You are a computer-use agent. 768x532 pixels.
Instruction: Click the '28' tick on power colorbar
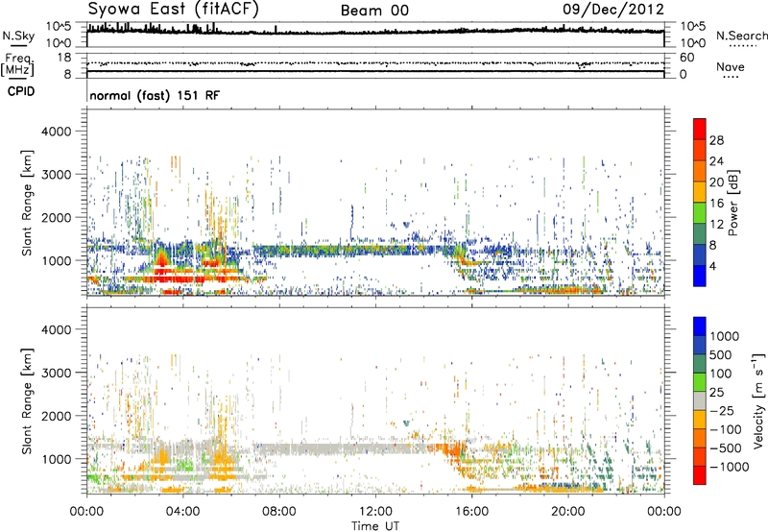(x=716, y=140)
